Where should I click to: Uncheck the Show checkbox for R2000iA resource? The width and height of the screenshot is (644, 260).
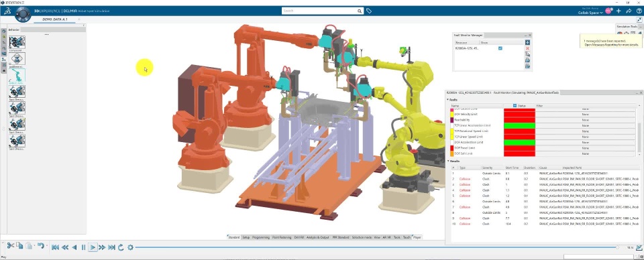click(500, 48)
